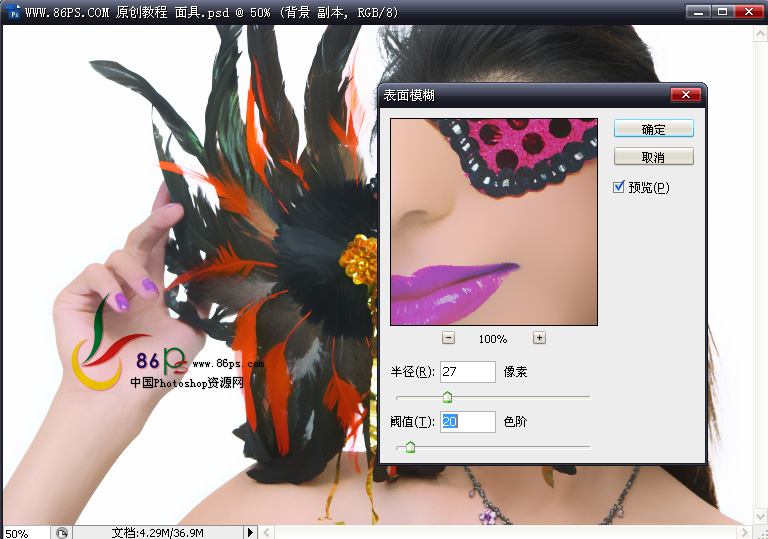Click the zoom in plus button in preview
The width and height of the screenshot is (768, 539).
[539, 338]
